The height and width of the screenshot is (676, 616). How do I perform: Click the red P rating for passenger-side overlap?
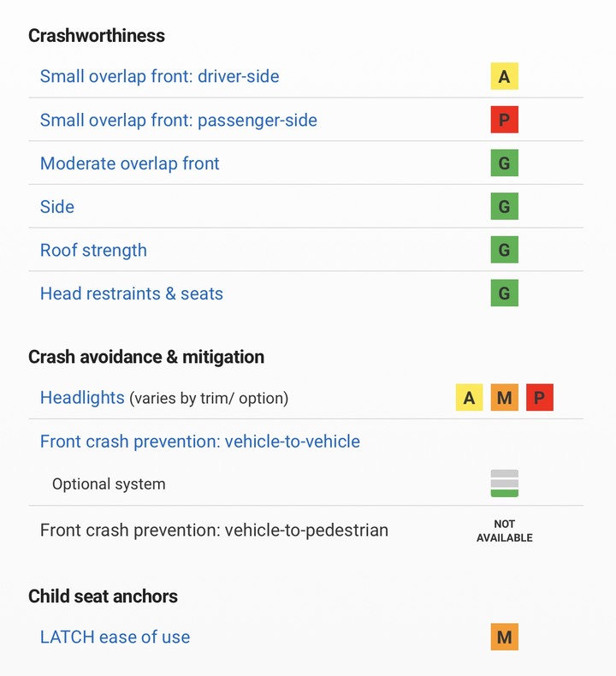(x=505, y=120)
